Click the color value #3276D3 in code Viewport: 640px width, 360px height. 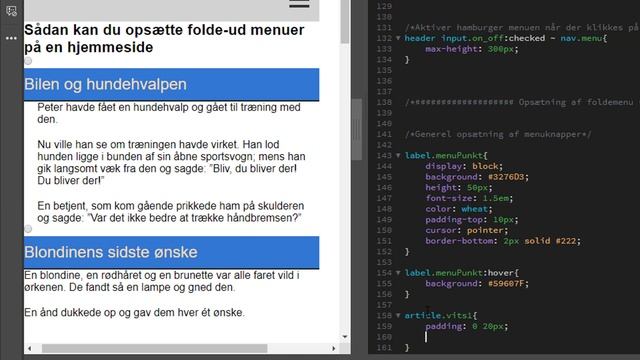[506, 177]
